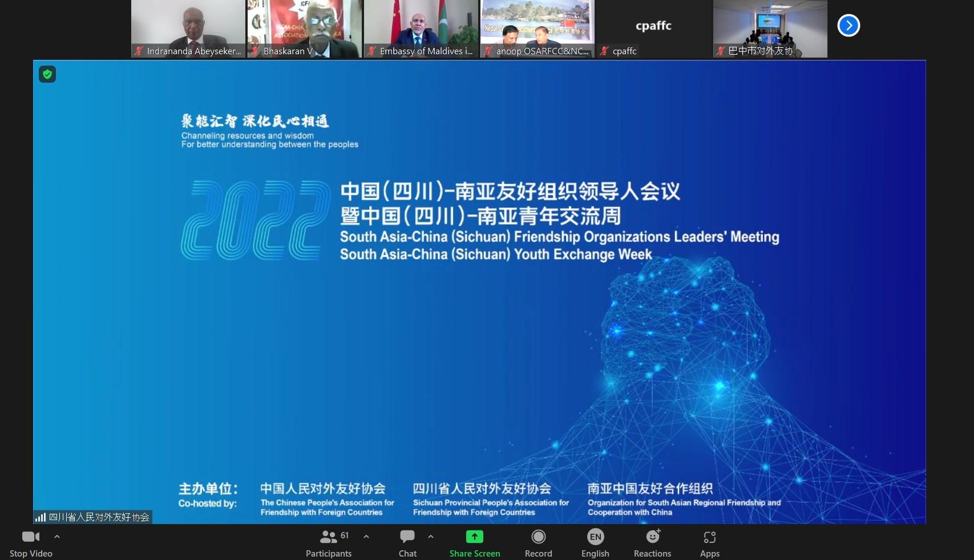
Task: Click the participant count 61
Action: [345, 535]
